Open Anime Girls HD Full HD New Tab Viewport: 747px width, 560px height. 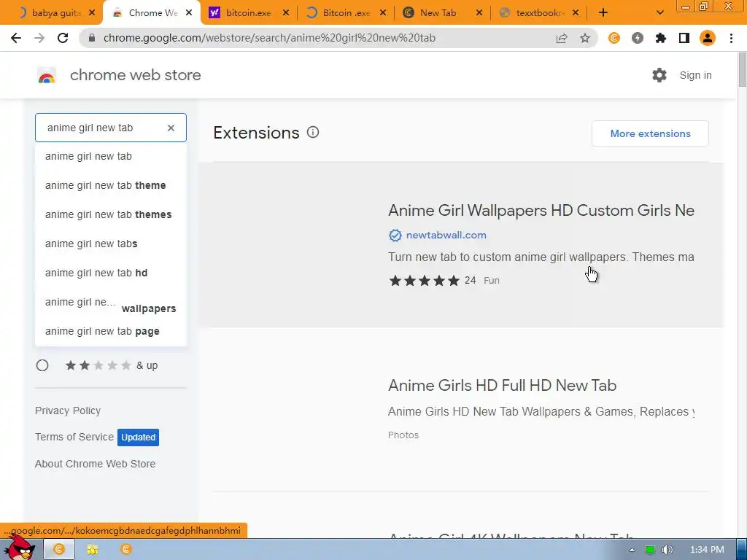502,385
